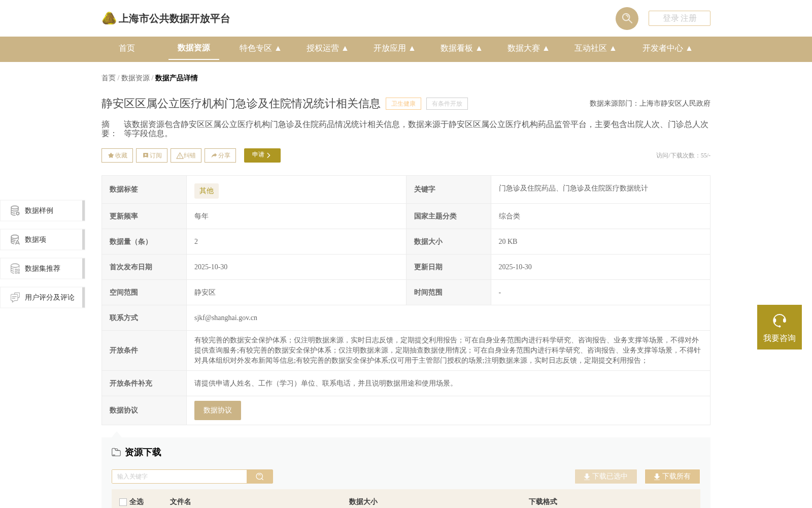Viewport: 812px width, 508px height.
Task: Select the 数据资源 navigation tab
Action: (194, 48)
